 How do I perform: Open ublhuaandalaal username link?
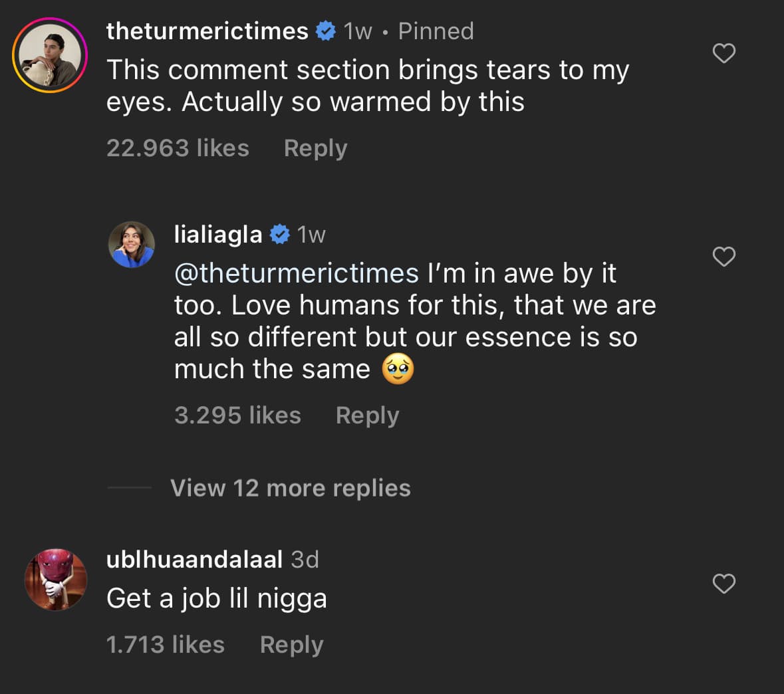point(194,559)
